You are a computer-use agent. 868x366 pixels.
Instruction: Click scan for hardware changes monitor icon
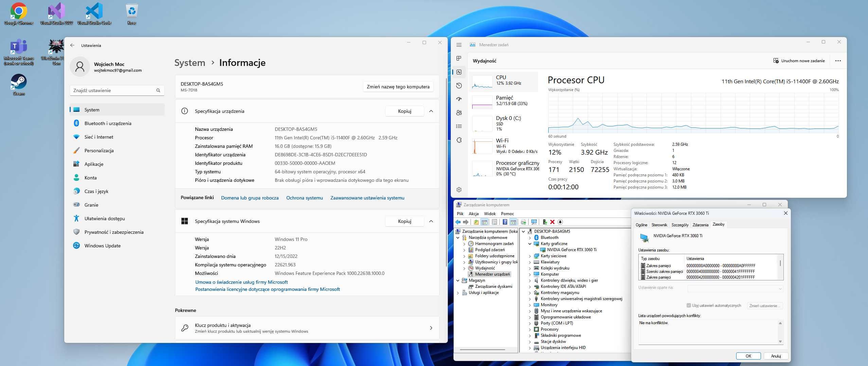[x=534, y=222]
